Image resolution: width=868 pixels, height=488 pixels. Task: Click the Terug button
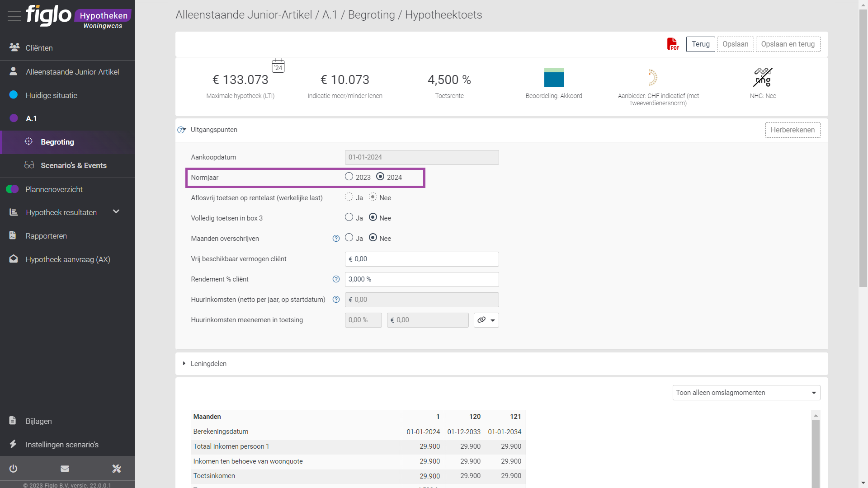coord(700,44)
